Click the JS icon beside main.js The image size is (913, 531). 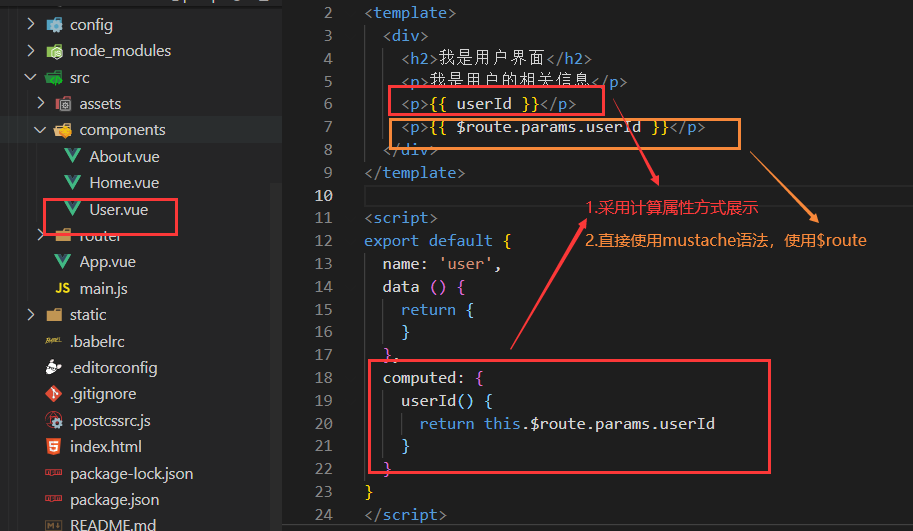63,288
